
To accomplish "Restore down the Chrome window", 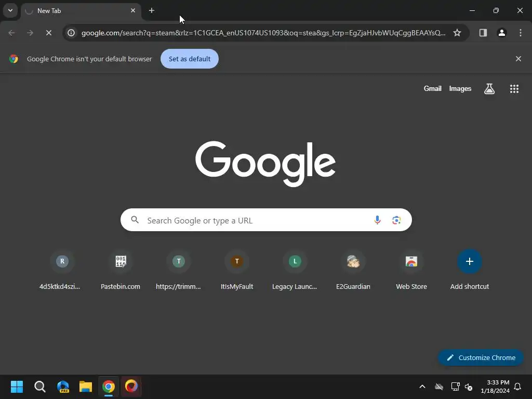I will coord(496,10).
